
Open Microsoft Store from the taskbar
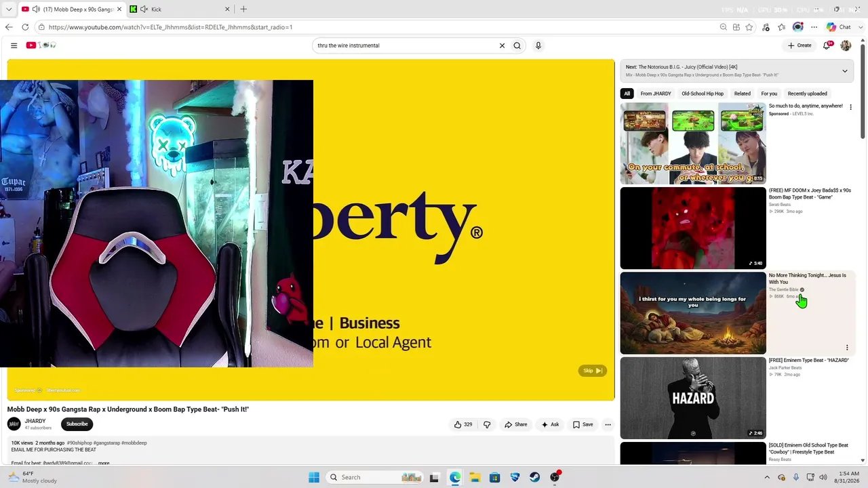(x=495, y=477)
